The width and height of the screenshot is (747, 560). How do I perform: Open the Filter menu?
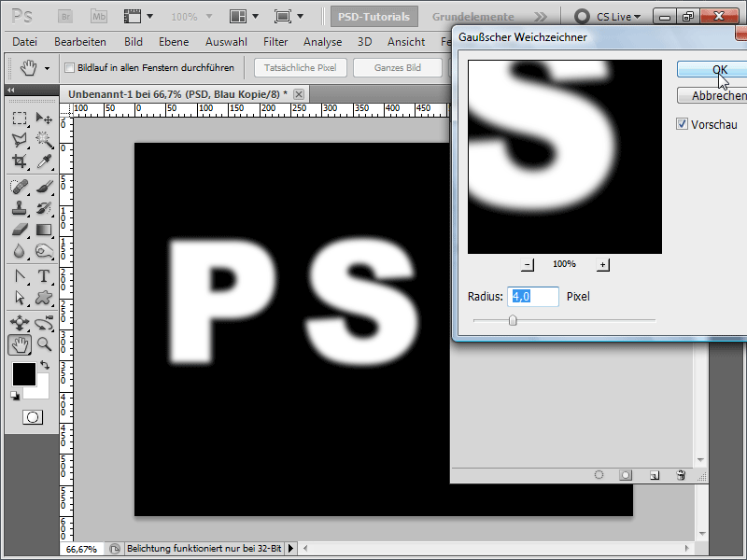tap(275, 42)
